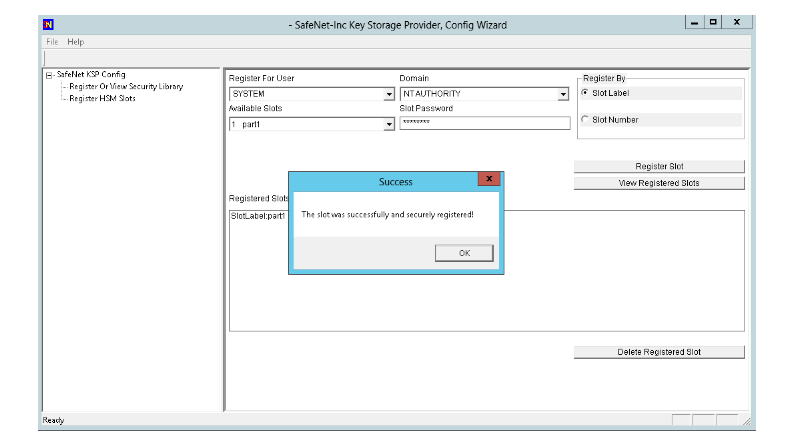
Task: Select the Slot Label radio button
Action: 585,93
